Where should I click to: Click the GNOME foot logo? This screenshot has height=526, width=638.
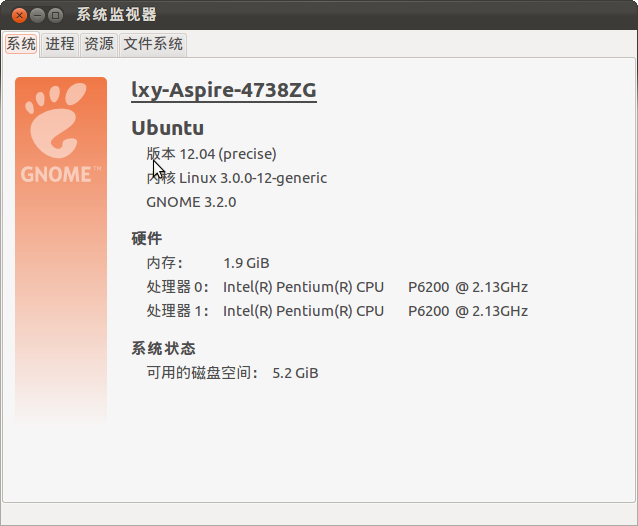56,120
